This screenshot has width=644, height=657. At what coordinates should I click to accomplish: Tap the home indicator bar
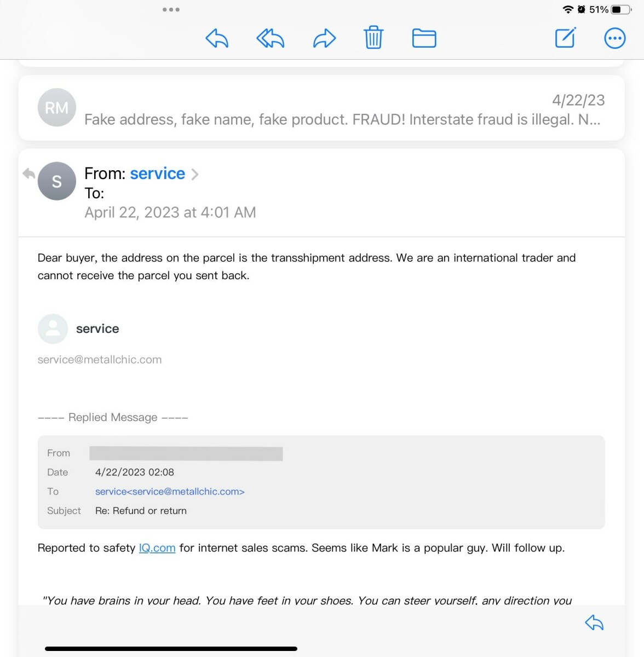[x=171, y=649]
